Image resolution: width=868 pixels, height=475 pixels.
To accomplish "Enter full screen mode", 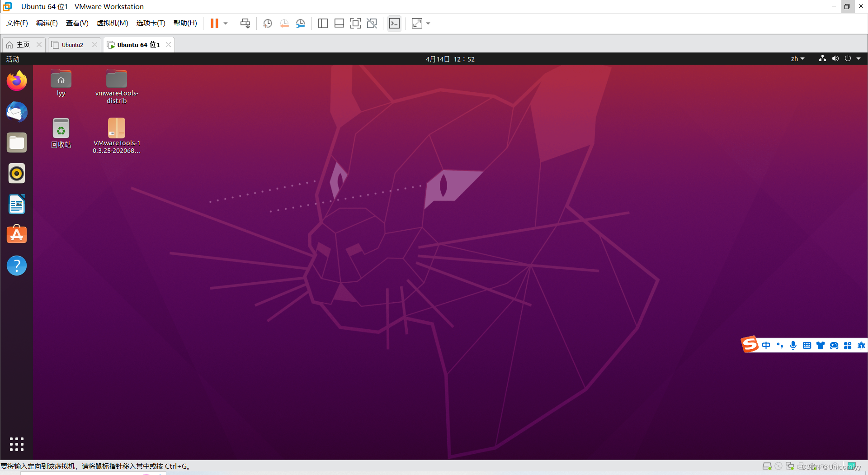I will (x=355, y=23).
